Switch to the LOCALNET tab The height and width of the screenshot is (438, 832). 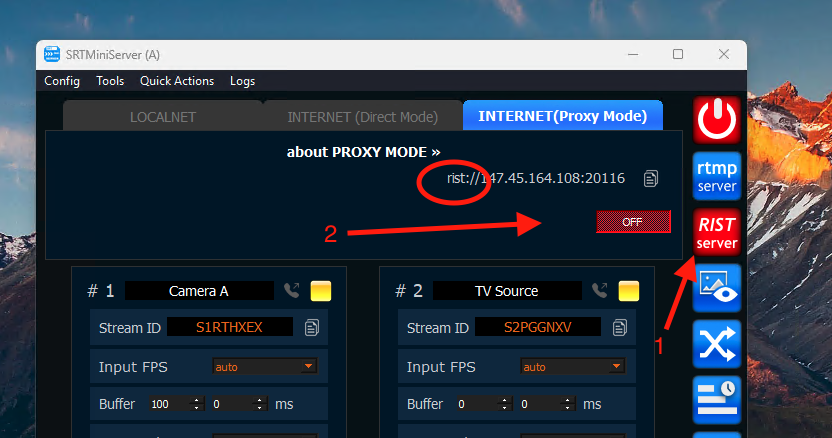tap(162, 117)
